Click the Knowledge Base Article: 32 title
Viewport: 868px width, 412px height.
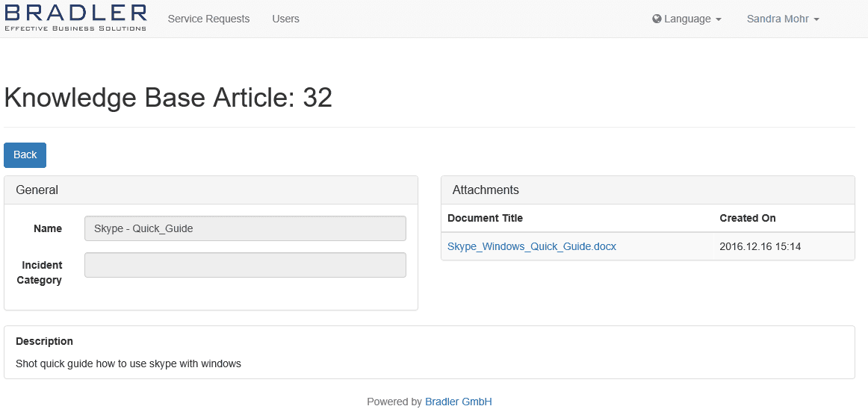coord(168,98)
